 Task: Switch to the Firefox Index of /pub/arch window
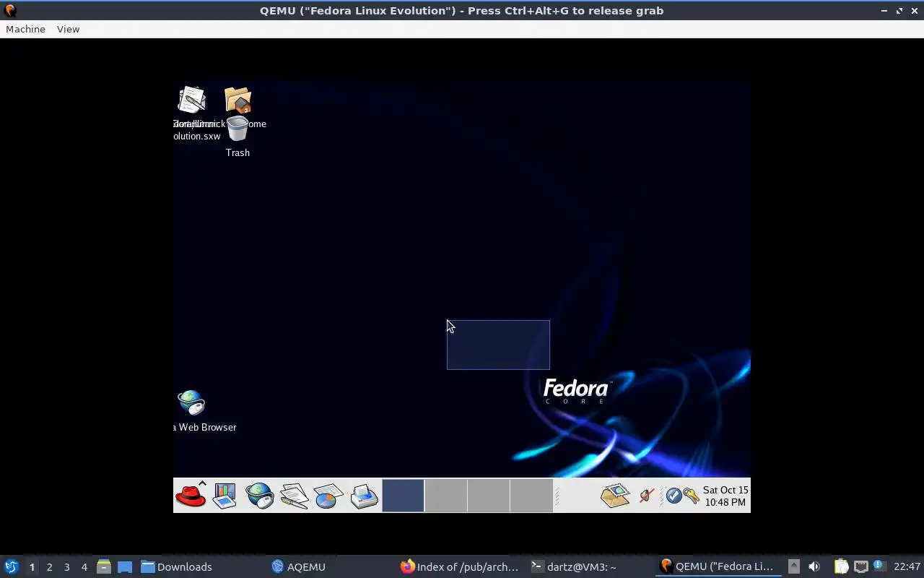pos(460,567)
